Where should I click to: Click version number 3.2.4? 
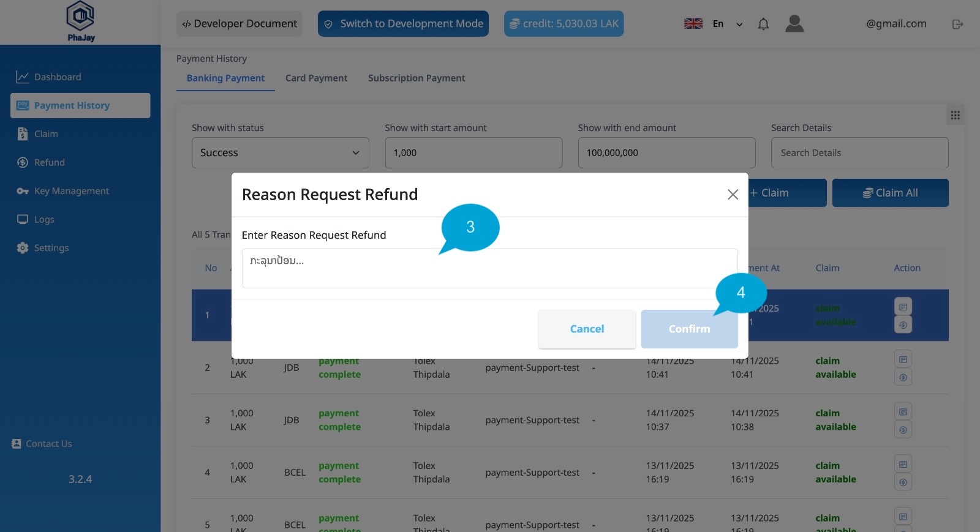80,479
